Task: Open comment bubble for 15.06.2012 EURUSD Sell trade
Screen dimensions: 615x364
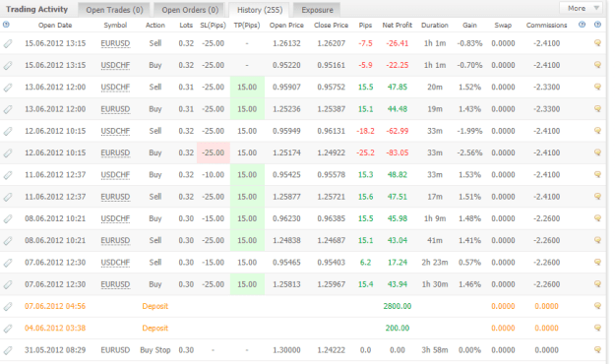Action: [x=597, y=42]
